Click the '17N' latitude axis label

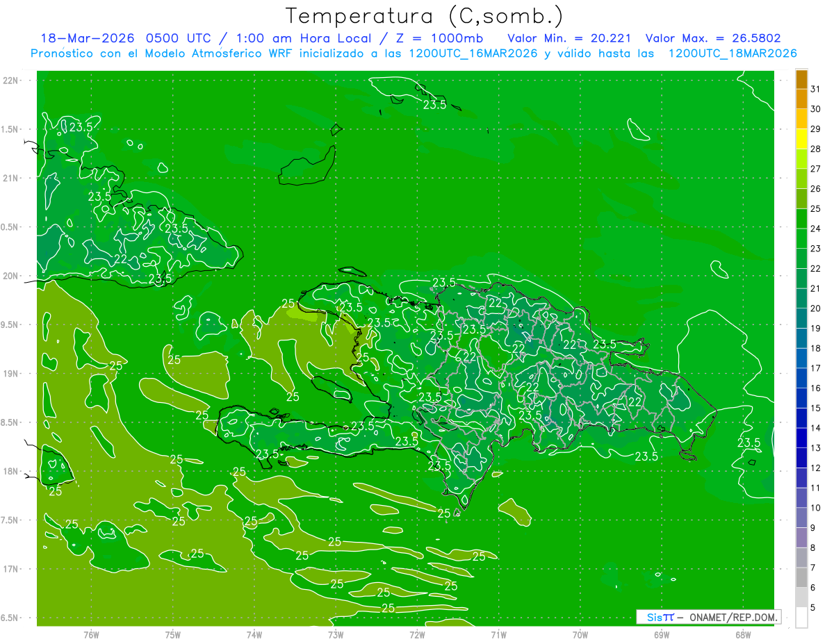tap(11, 569)
